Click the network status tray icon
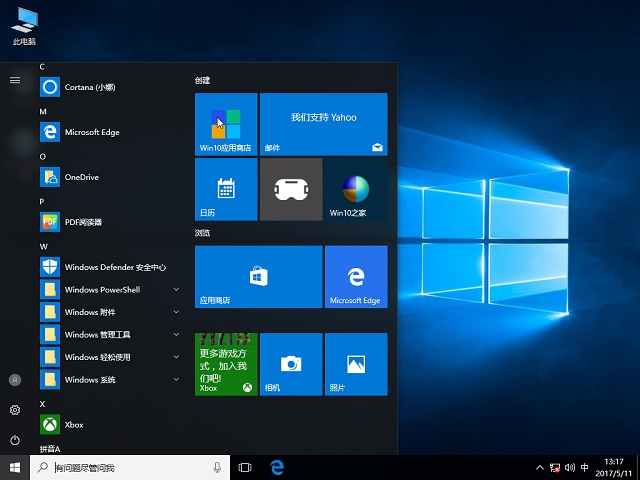Screen dimensions: 640x480 pyautogui.click(x=555, y=468)
